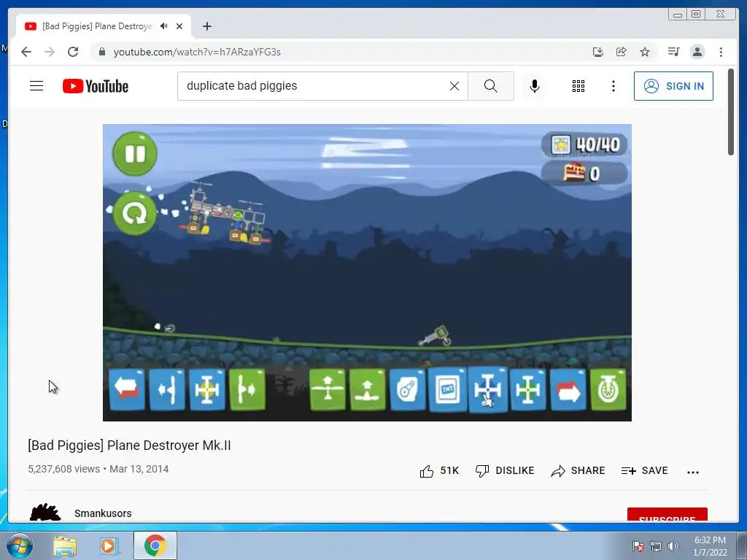Open the Windows Start menu
The image size is (747, 560).
tap(19, 545)
